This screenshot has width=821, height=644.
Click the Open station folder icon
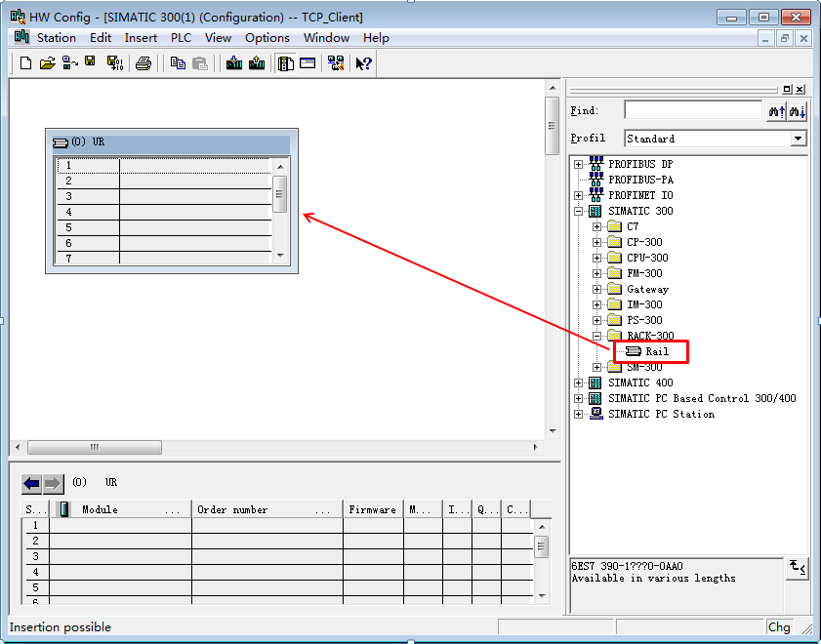pyautogui.click(x=47, y=63)
